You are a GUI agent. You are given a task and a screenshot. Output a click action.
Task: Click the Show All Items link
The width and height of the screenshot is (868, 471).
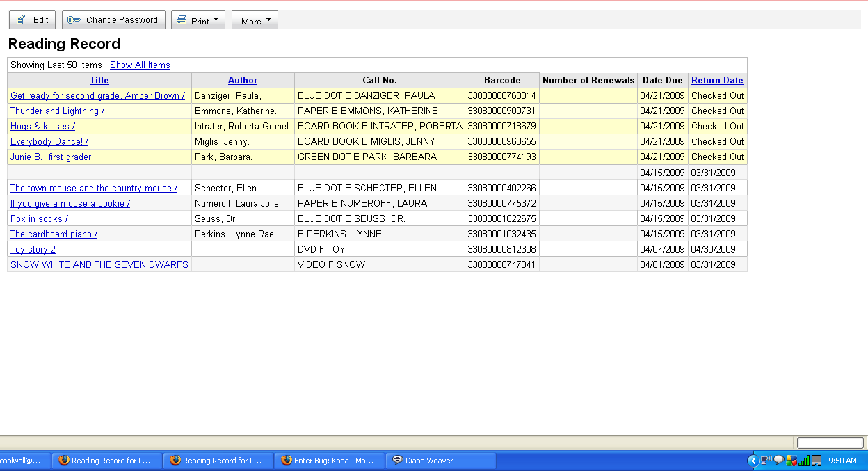[x=140, y=65]
